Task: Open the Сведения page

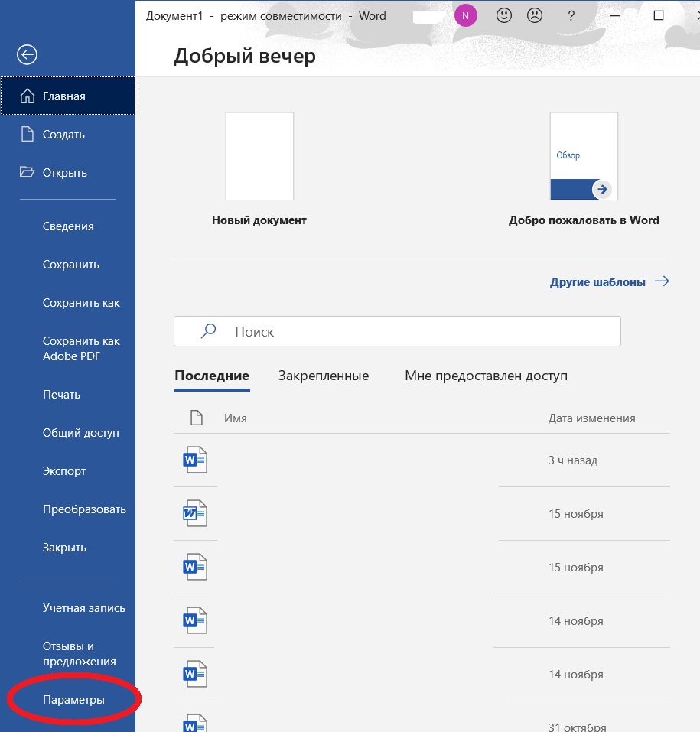Action: 68,226
